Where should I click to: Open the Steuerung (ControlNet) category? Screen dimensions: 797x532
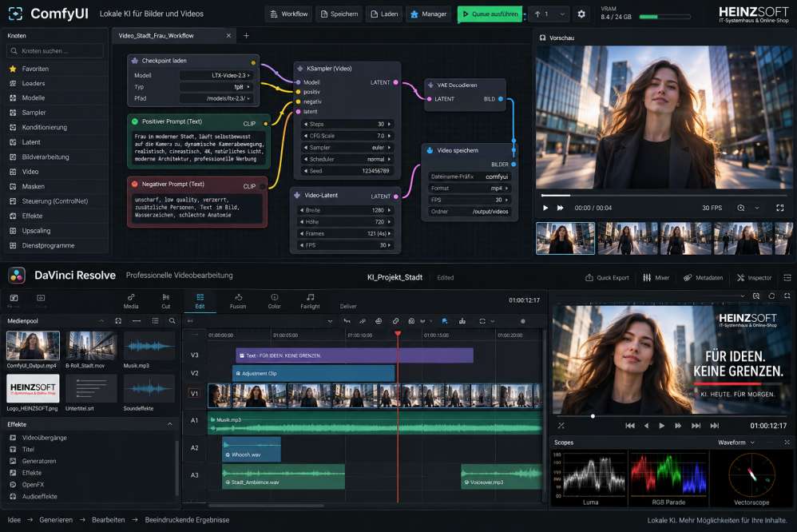pos(55,201)
